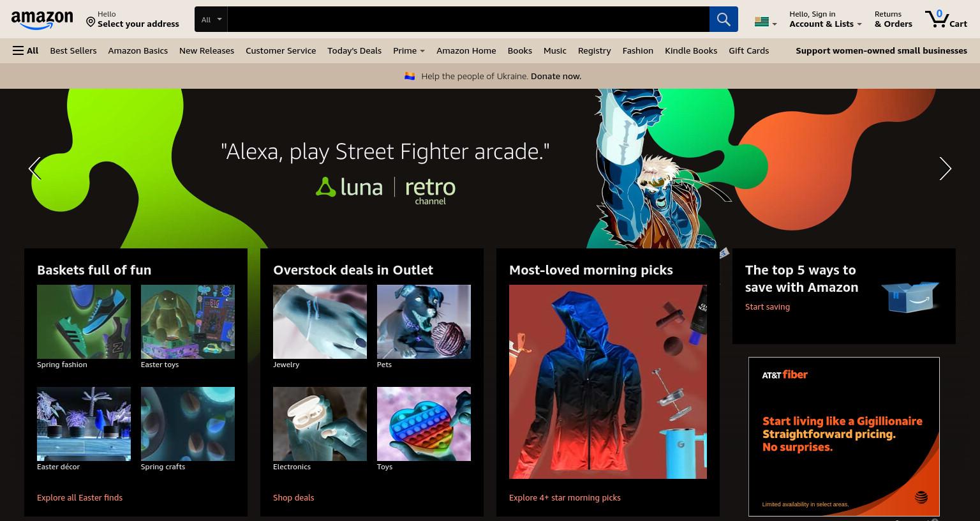Open the cart icon
The width and height of the screenshot is (980, 521).
pos(946,19)
